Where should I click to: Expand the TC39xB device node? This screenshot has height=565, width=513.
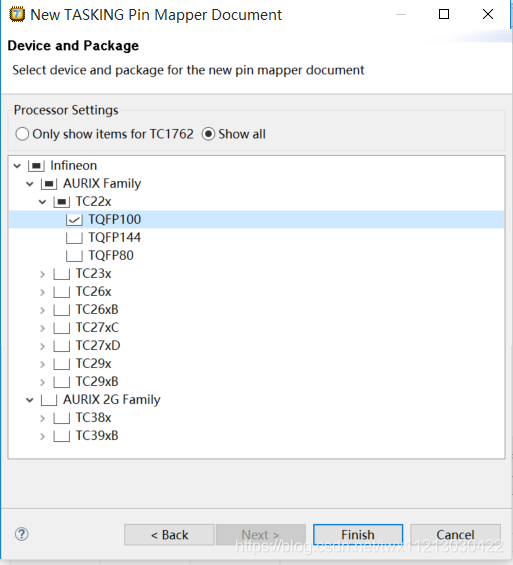point(43,436)
